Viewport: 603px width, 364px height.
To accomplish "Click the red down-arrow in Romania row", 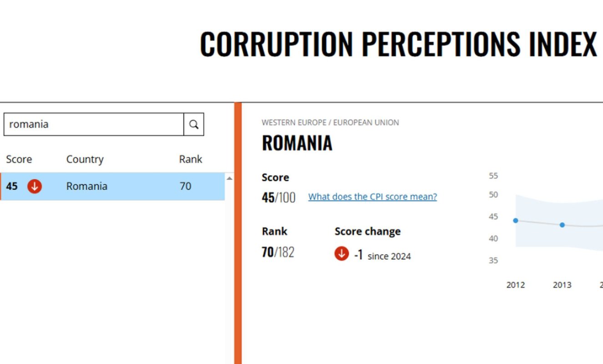I will [x=35, y=186].
